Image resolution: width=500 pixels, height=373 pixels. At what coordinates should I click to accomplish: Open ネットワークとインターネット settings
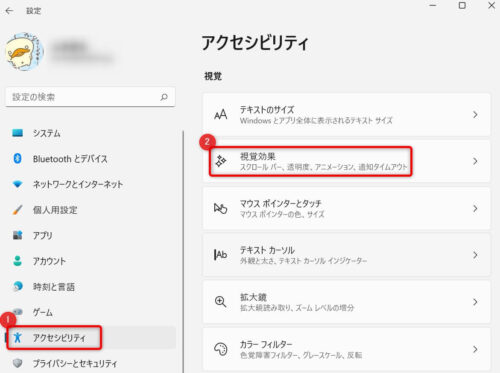(x=90, y=184)
